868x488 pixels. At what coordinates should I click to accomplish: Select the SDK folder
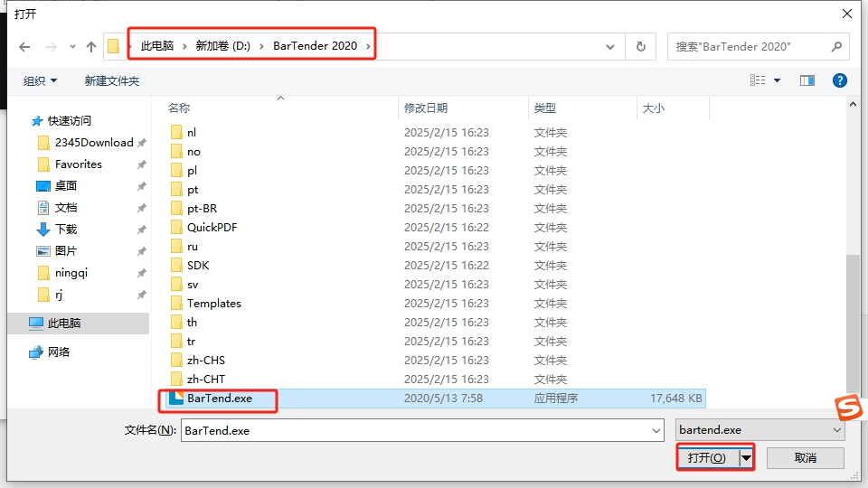[x=198, y=266]
